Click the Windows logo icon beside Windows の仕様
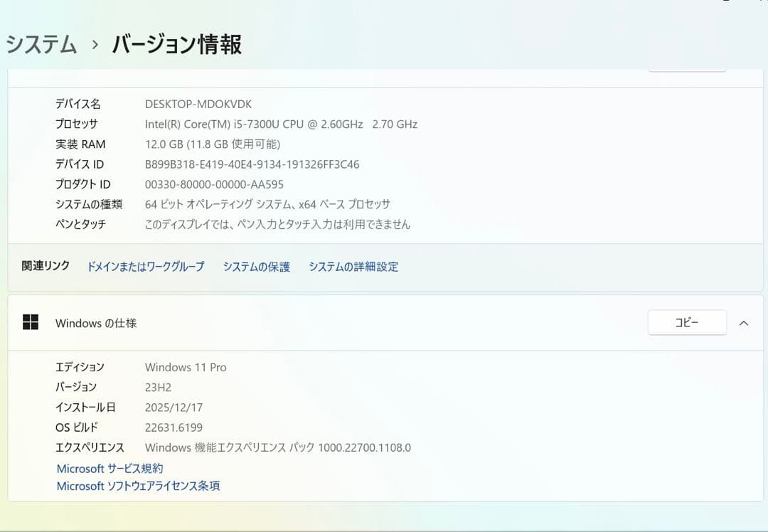The width and height of the screenshot is (768, 532). tap(30, 321)
